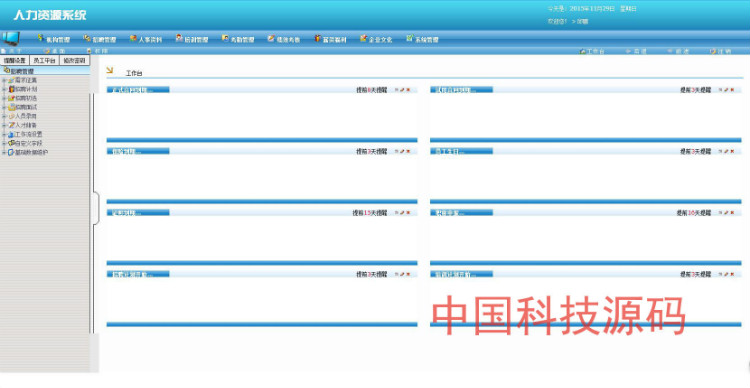
Task: Open the 培训管理 top menu
Action: [x=196, y=40]
